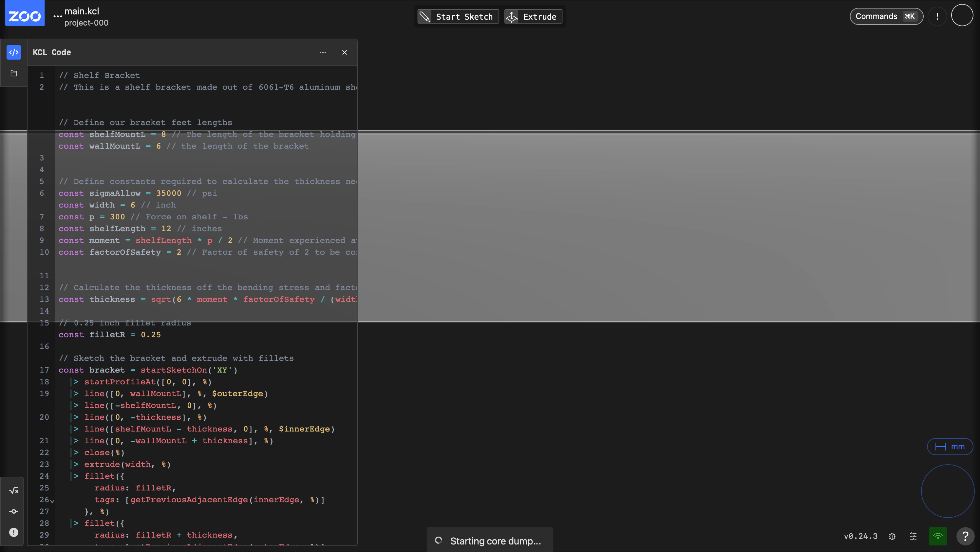
Task: Click '$outerEdge' tag in line code
Action: 237,394
